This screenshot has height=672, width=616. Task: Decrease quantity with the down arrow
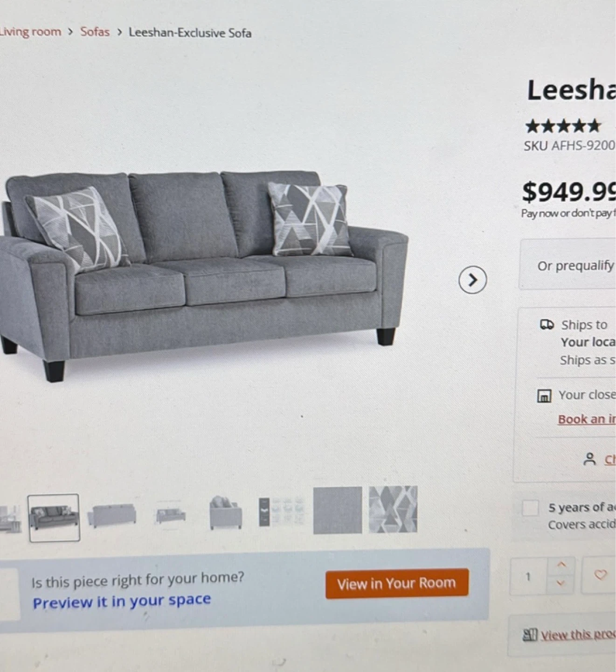561,583
